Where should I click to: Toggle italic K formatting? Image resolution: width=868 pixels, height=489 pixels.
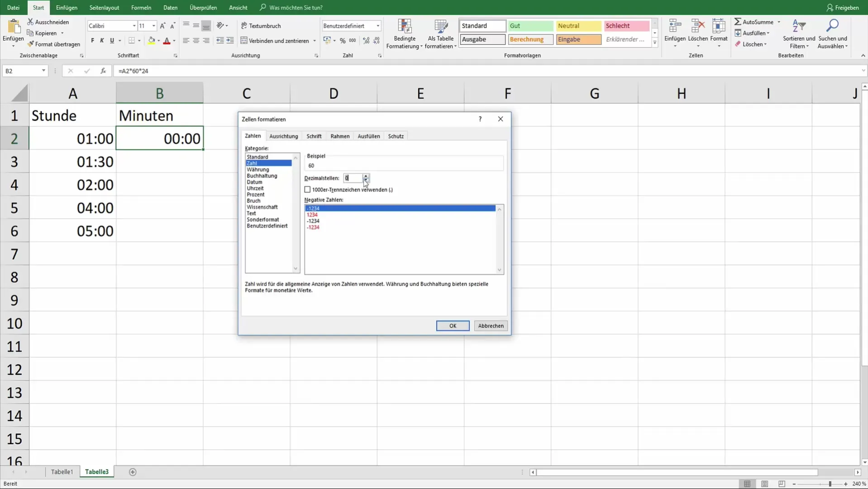(x=102, y=41)
